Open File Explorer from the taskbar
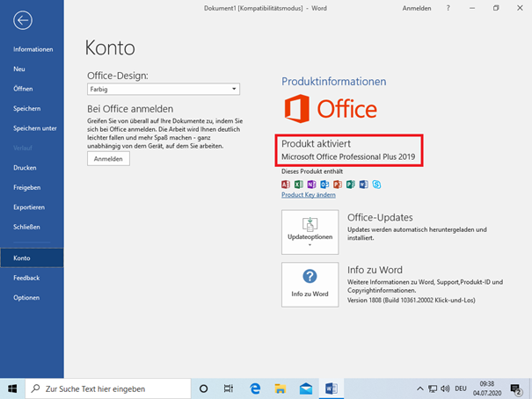This screenshot has width=532, height=399. (281, 388)
